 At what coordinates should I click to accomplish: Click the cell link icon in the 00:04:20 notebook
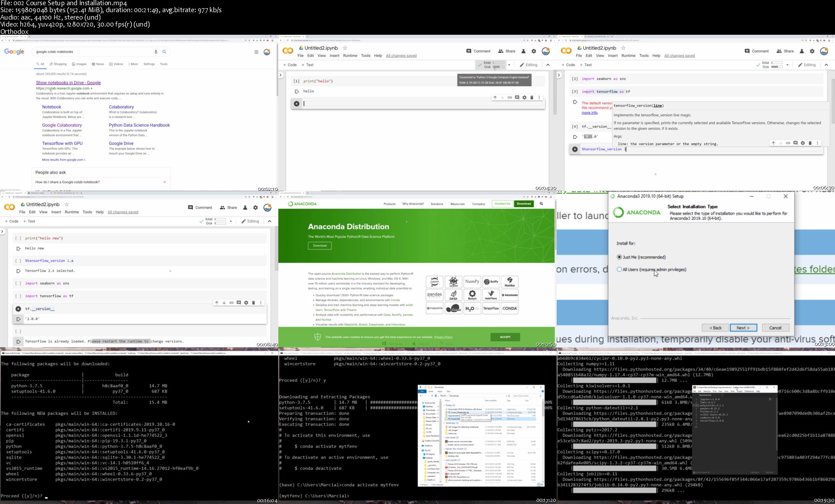(x=510, y=97)
